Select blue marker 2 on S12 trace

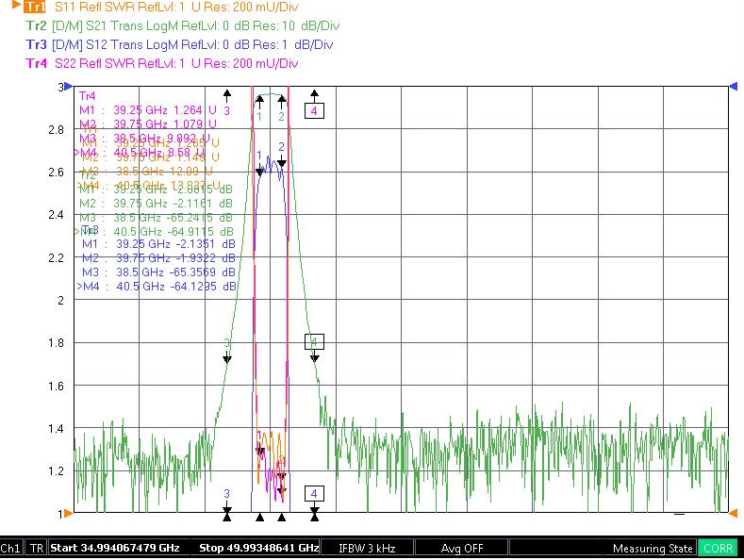tap(281, 146)
